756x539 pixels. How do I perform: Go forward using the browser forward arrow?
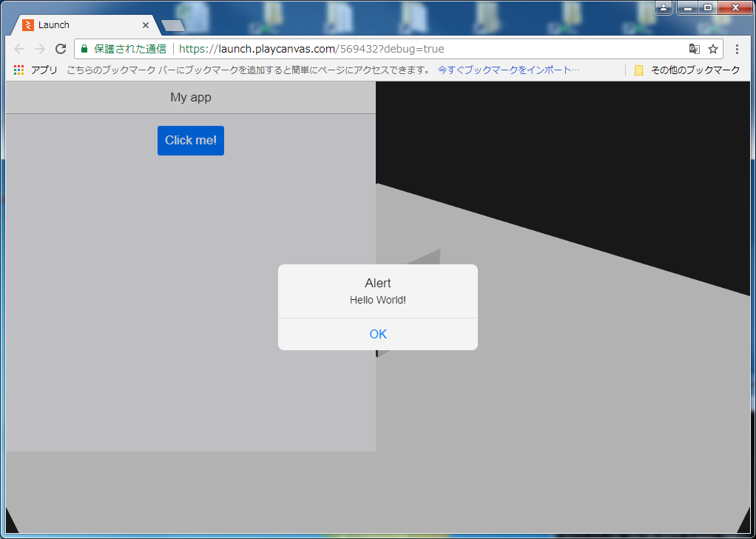(x=39, y=49)
